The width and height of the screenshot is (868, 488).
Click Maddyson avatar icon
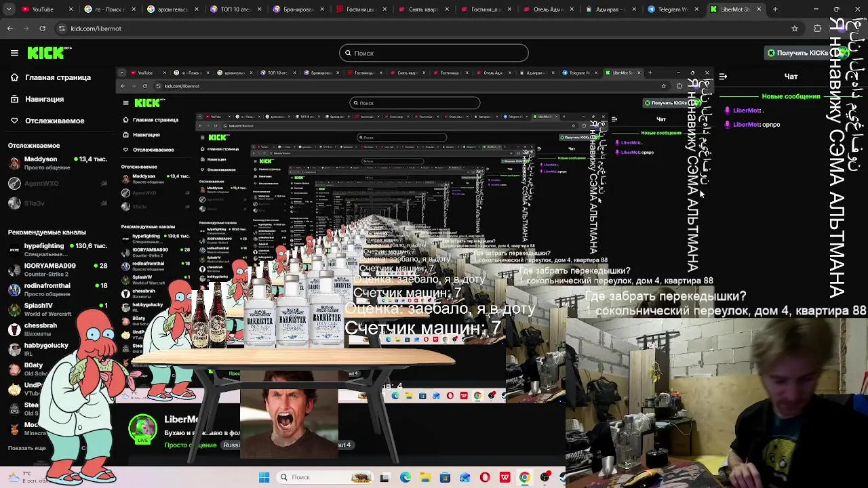click(14, 163)
